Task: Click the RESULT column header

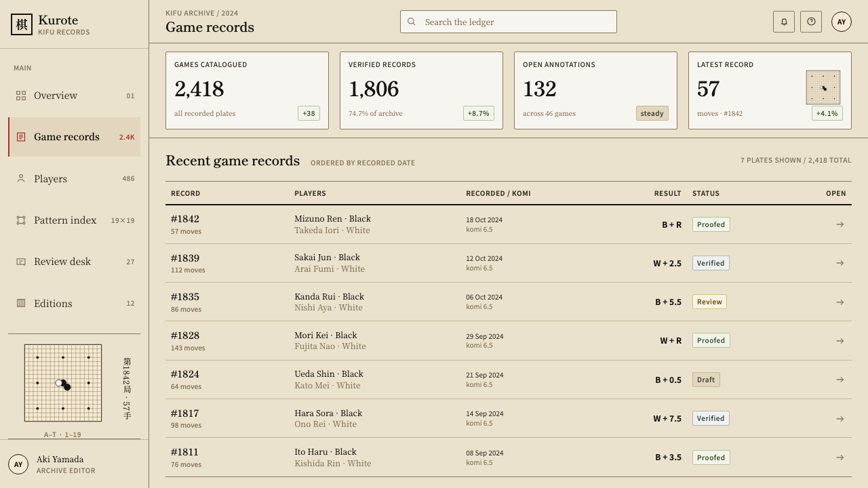Action: pos(667,193)
